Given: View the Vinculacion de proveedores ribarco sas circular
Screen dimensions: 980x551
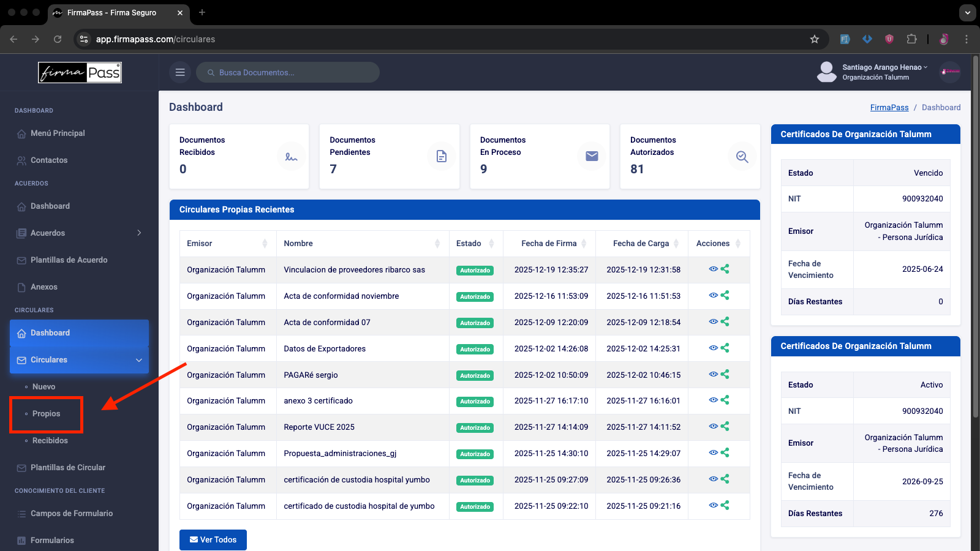Looking at the screenshot, I should click(x=713, y=269).
